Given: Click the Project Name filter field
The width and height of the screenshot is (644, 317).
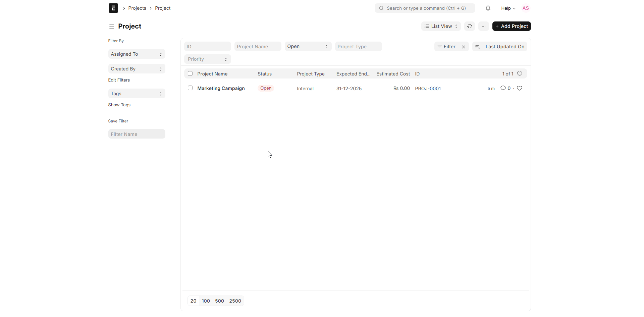Looking at the screenshot, I should pos(257,47).
